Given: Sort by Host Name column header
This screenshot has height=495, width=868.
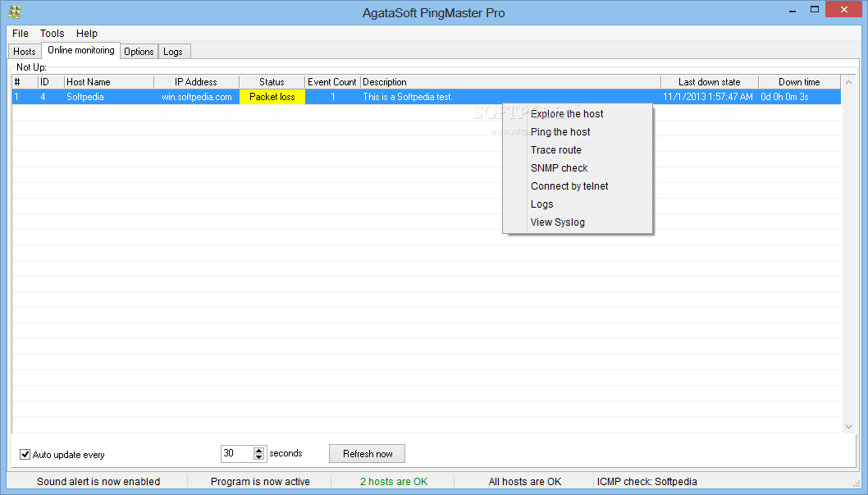Looking at the screenshot, I should 108,82.
